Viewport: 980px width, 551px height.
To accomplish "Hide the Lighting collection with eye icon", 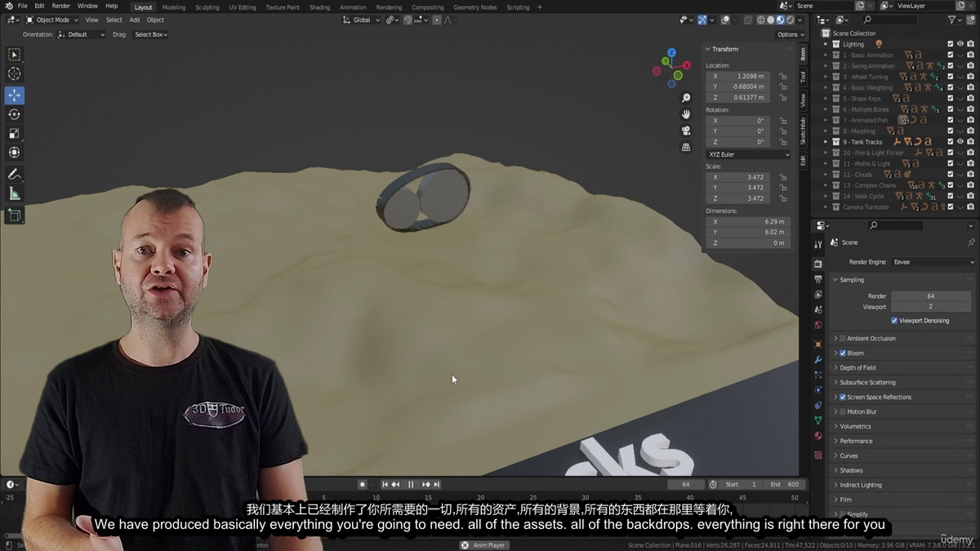I will 960,44.
